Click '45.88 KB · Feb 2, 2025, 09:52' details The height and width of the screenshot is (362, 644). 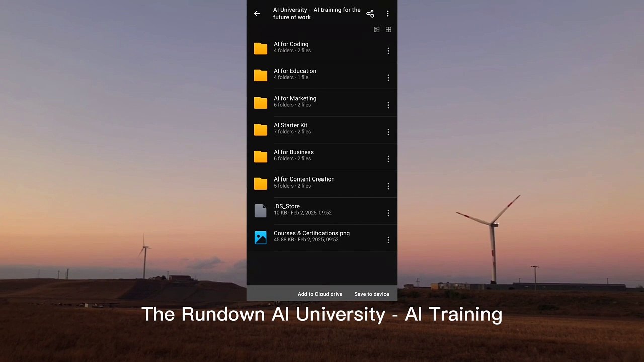tap(306, 240)
